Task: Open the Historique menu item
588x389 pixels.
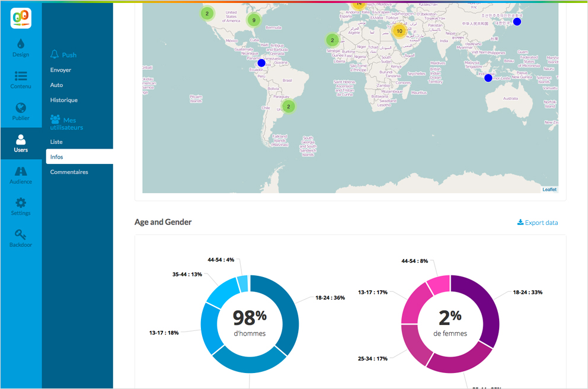Action: click(64, 100)
